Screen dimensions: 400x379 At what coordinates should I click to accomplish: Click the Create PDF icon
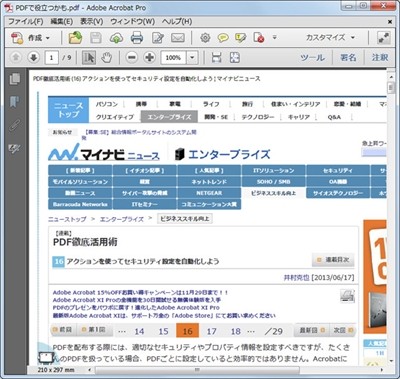(17, 38)
